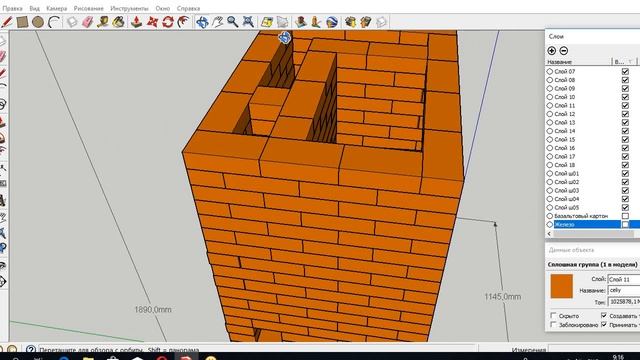The height and width of the screenshot is (360, 640).
Task: Add a new layer with plus button
Action: click(x=551, y=51)
